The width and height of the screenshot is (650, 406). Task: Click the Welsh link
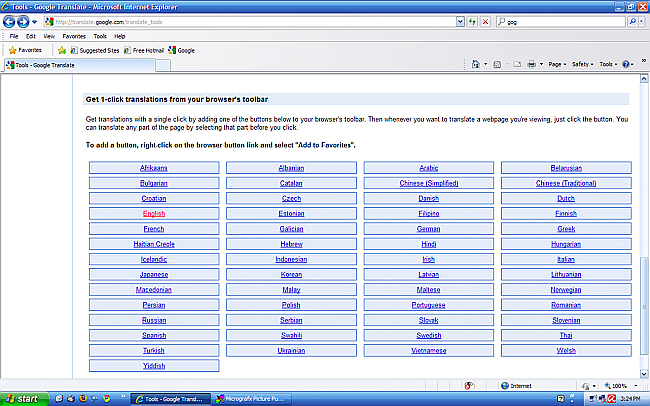(x=566, y=350)
